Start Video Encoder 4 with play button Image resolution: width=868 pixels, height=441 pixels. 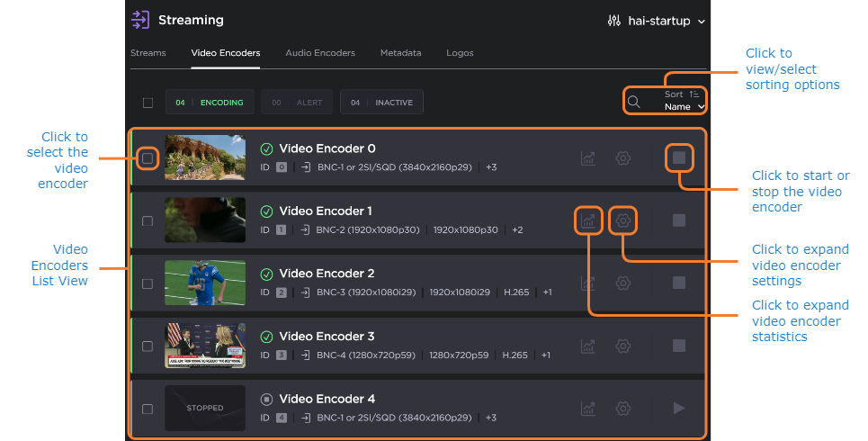pos(679,409)
